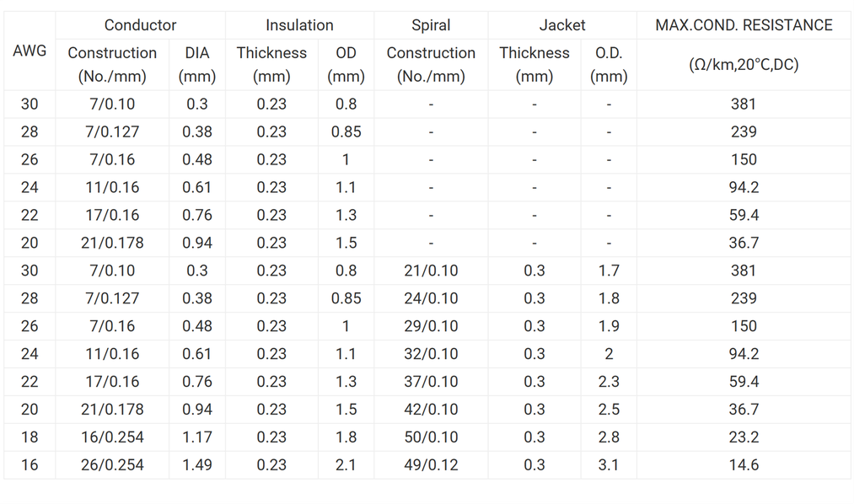Select the Conductor group header

[140, 25]
